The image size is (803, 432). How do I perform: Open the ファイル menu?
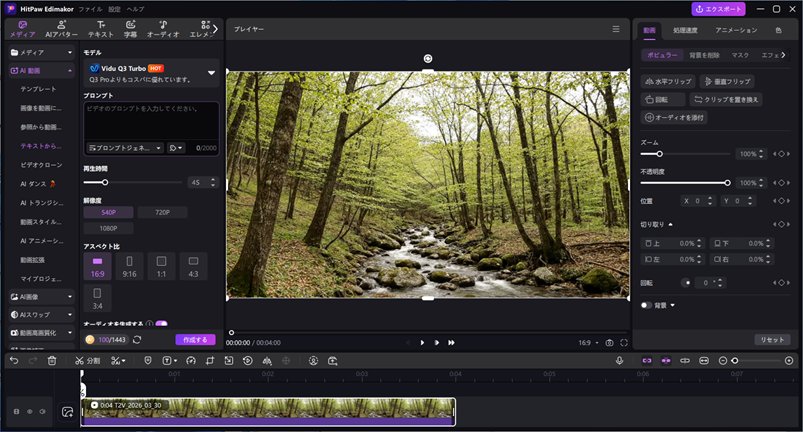(x=90, y=9)
